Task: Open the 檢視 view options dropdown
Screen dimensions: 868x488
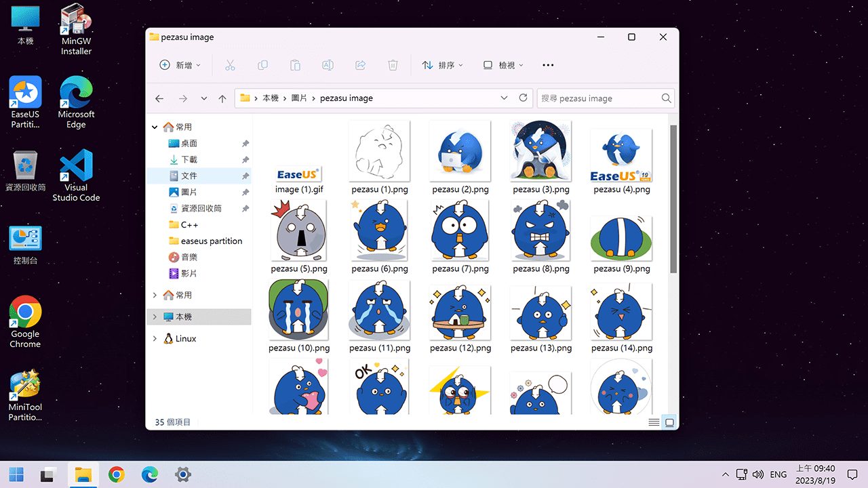Action: coord(502,64)
